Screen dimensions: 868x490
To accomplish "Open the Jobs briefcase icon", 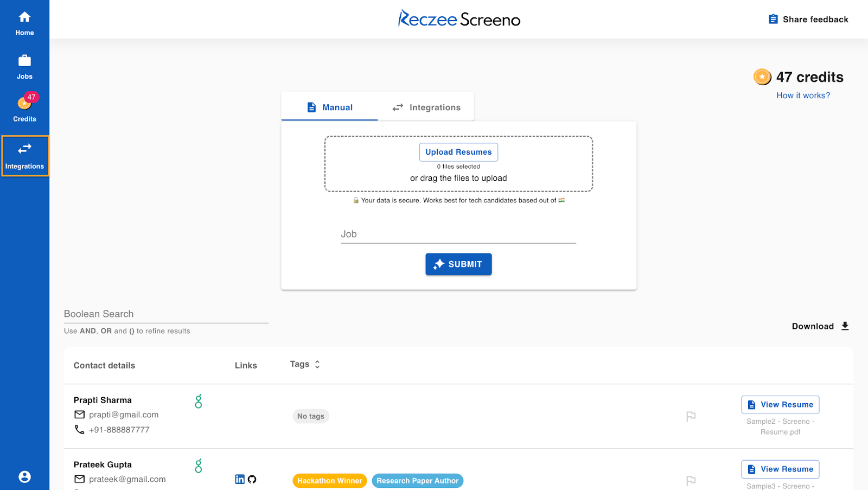I will coord(24,61).
